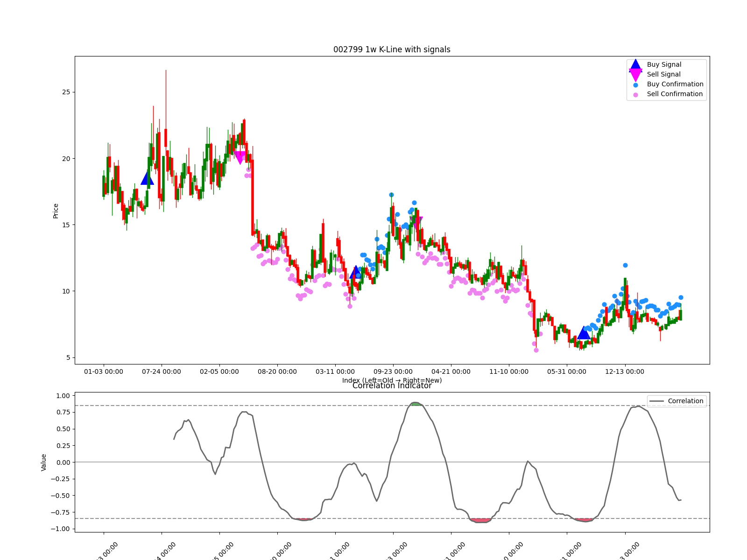
Task: Select the first buy triangle near 07-24
Action: pos(148,178)
